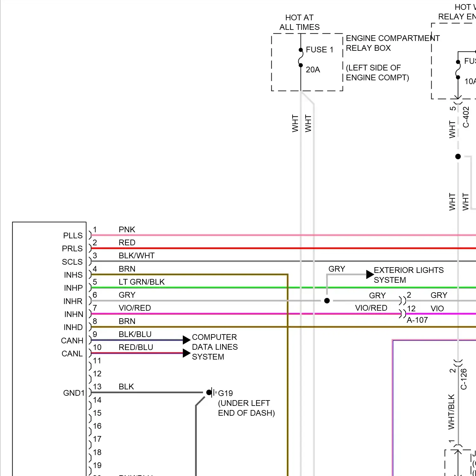The height and width of the screenshot is (476, 476).
Task: Click ENGINE COMPARTMENT RELAY BOX label
Action: 393,43
